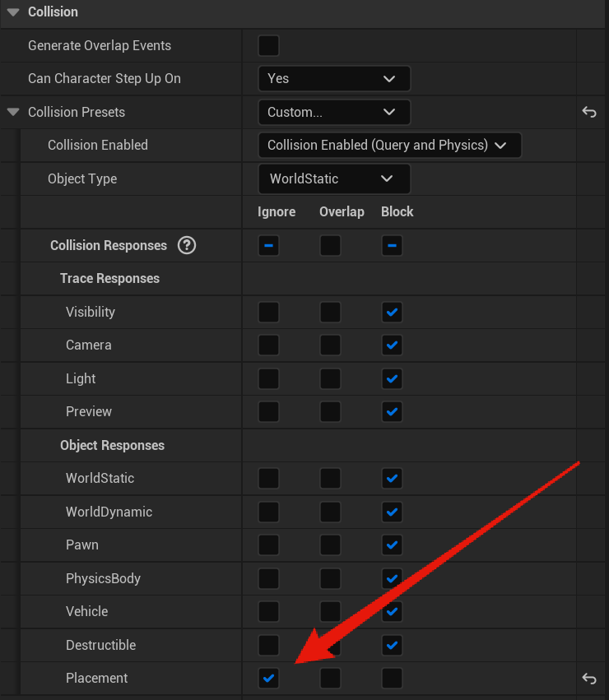
Task: Set WorldDynamic response to Ignore
Action: click(268, 512)
